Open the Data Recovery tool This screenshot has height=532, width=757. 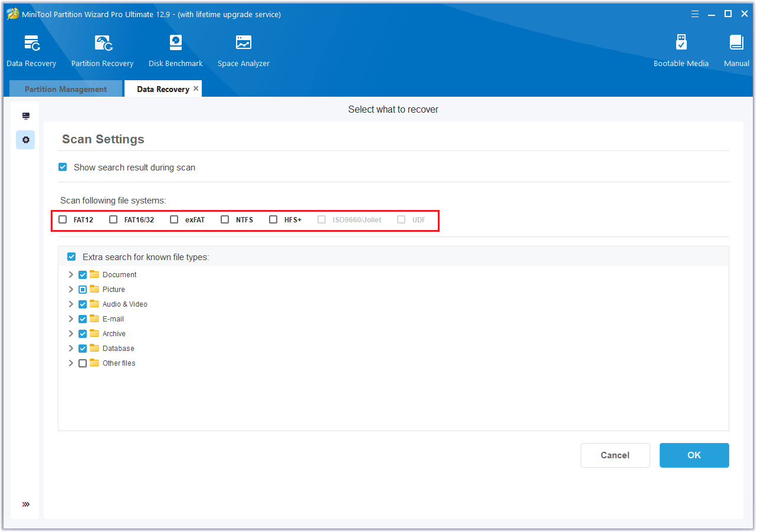[31, 51]
